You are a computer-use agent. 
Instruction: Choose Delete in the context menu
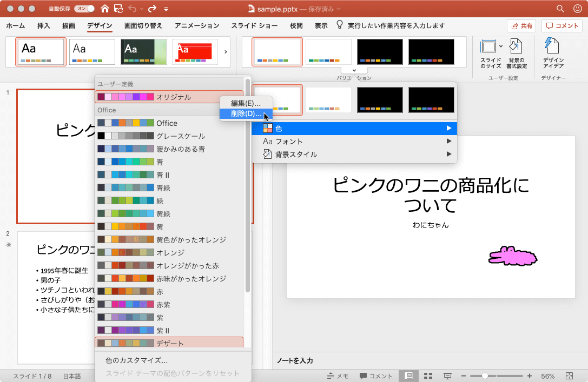(x=246, y=114)
